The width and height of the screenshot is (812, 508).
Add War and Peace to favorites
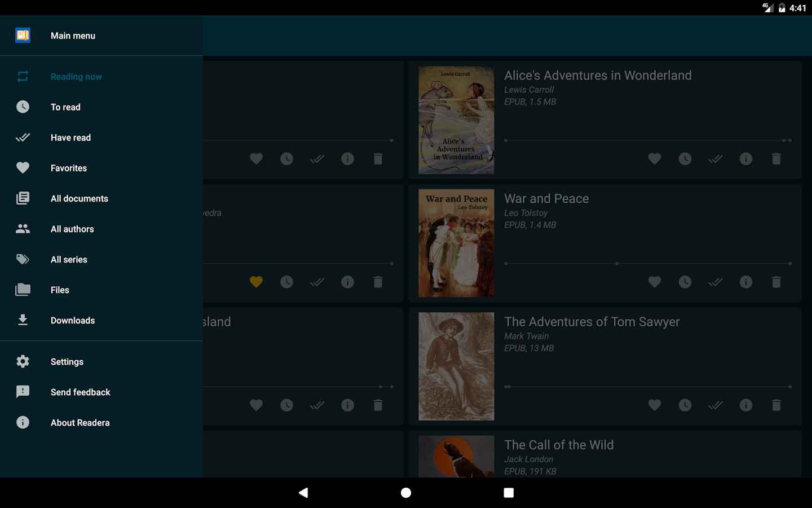(x=654, y=282)
